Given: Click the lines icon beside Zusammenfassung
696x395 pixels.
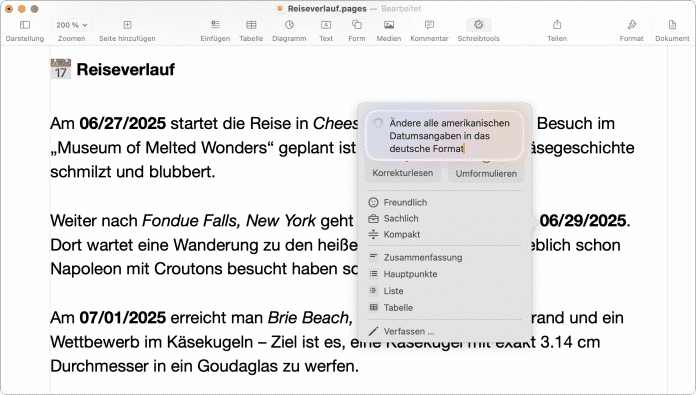Looking at the screenshot, I should point(373,257).
